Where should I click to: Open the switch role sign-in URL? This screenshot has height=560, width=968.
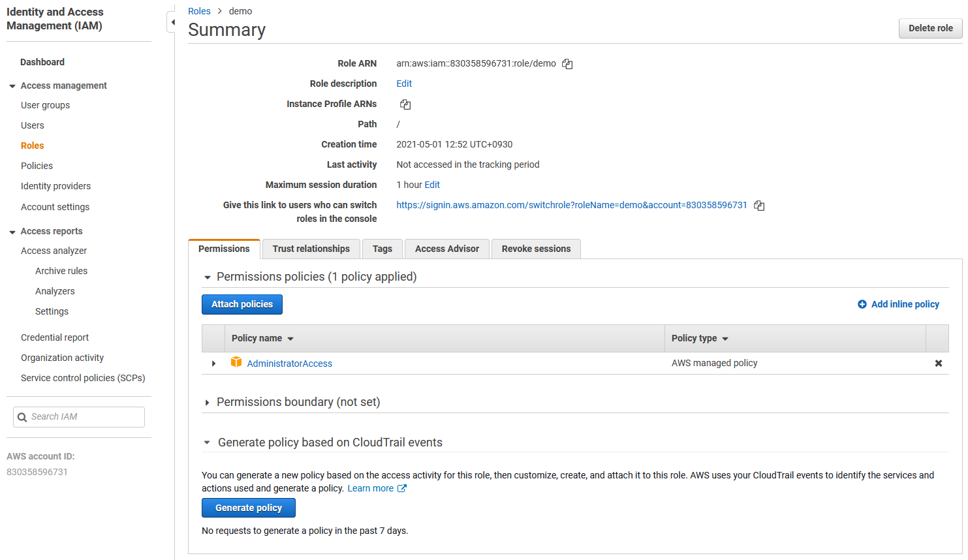(x=572, y=205)
